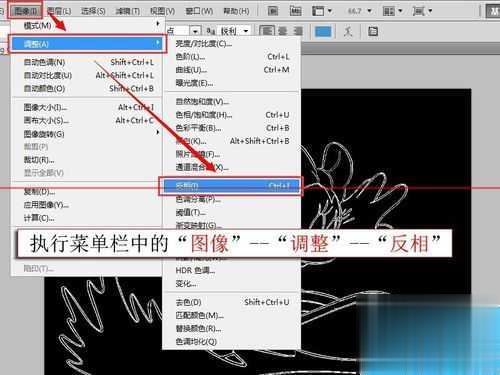The height and width of the screenshot is (375, 500).
Task: Choose 去色(D) to desaturate
Action: click(232, 302)
